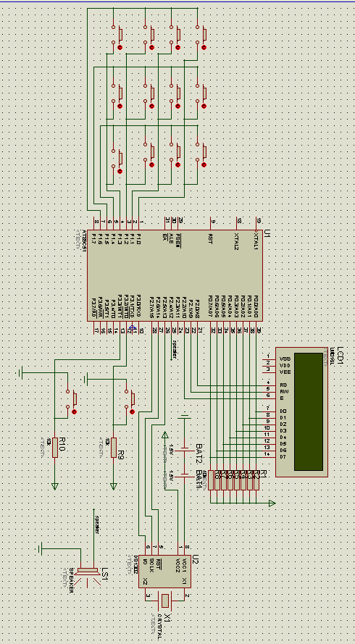Click the ground symbol beside the speaker
Image resolution: width=355 pixels, height=644 pixels.
(40, 548)
